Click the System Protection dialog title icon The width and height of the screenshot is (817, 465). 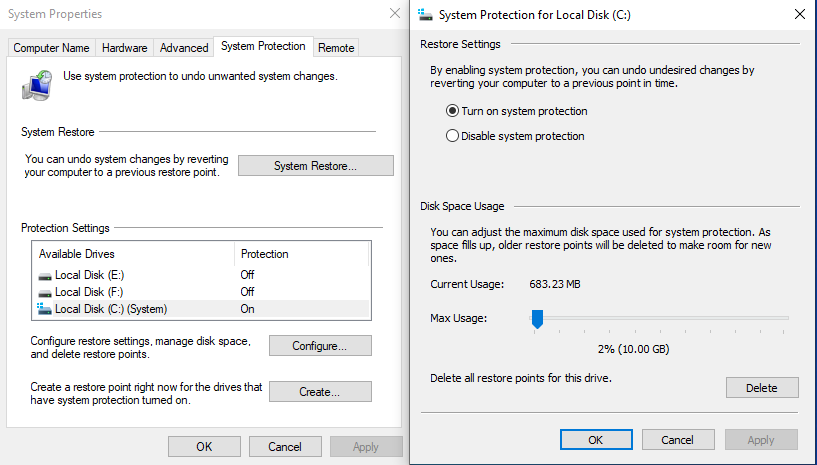coord(427,14)
